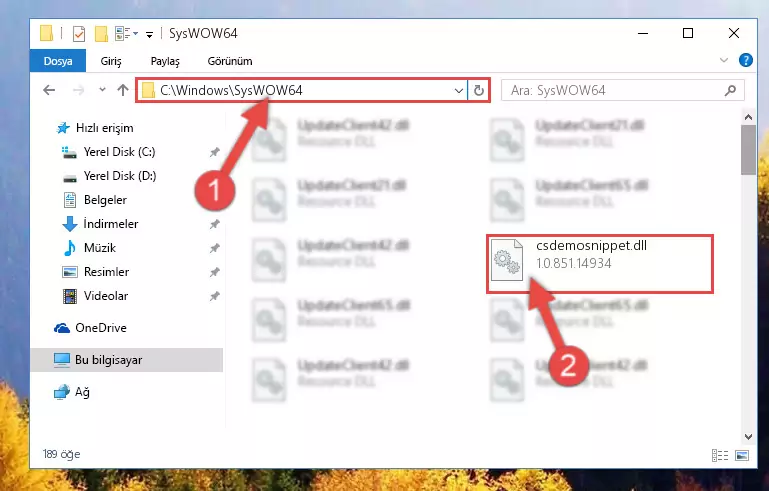Click the Ara: SysWOW64 search box

coord(623,90)
